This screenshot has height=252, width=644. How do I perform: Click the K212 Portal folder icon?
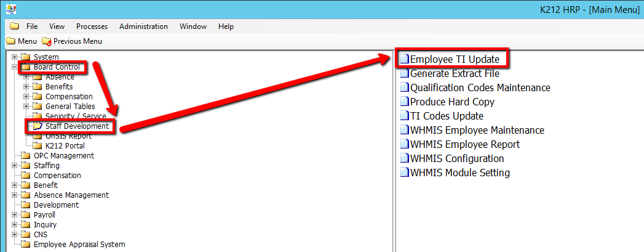[37, 146]
